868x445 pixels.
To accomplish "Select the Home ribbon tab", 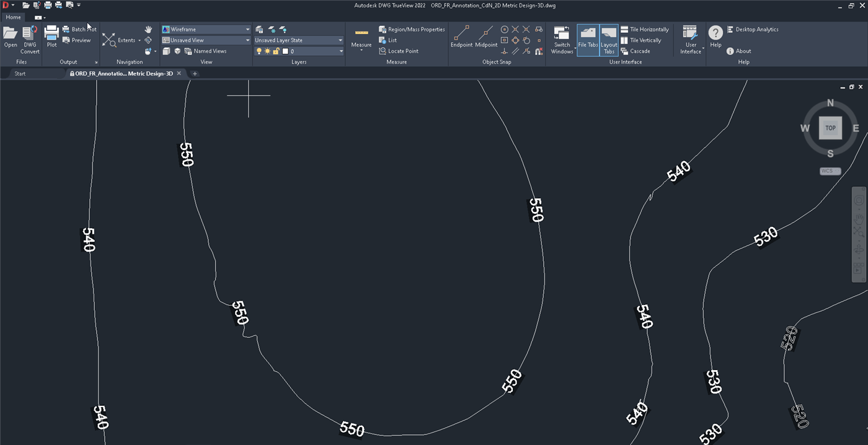I will pyautogui.click(x=13, y=17).
